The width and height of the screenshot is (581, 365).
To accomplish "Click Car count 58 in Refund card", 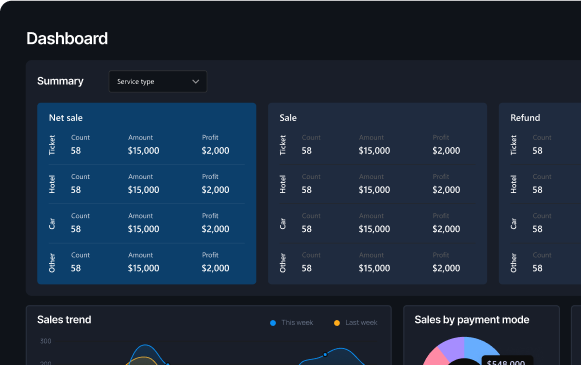I will point(537,229).
